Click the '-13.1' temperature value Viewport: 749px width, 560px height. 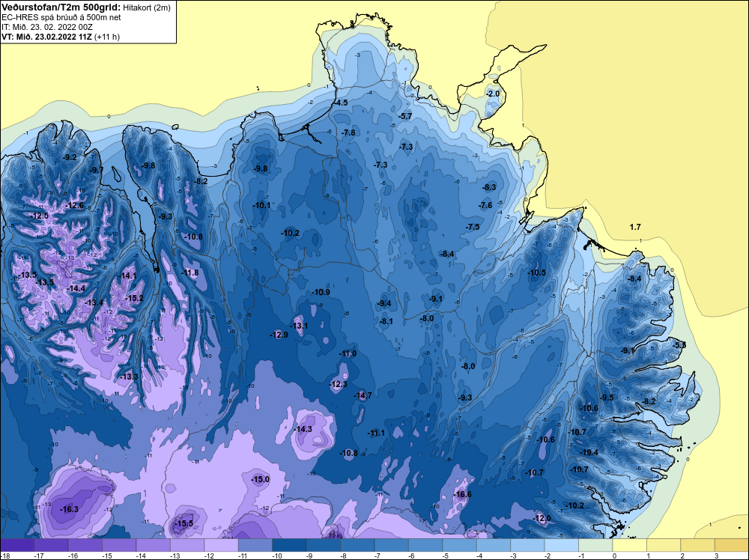coord(299,326)
